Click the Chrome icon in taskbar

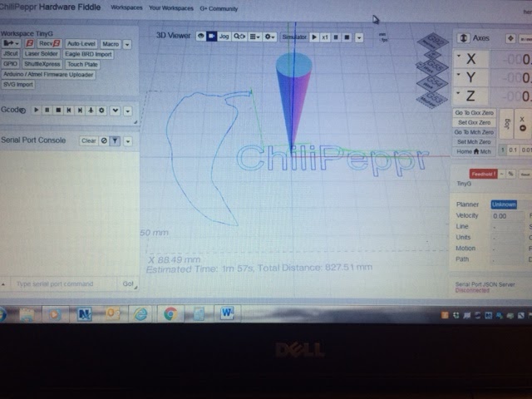[170, 313]
